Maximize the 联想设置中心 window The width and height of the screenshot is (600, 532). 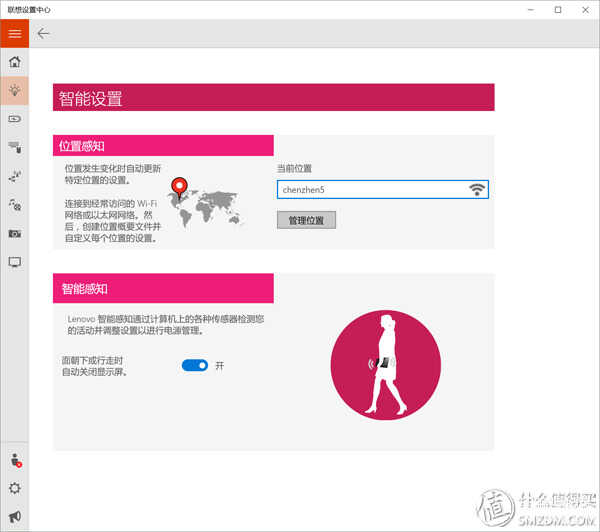click(x=558, y=10)
